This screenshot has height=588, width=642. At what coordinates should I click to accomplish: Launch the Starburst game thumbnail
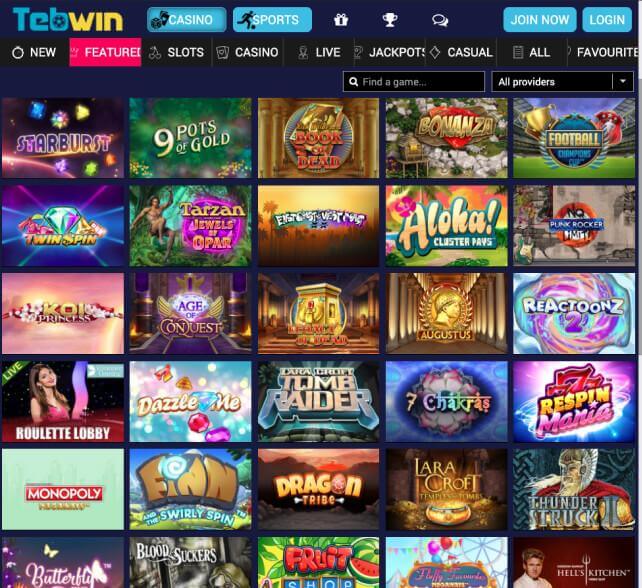coord(63,138)
